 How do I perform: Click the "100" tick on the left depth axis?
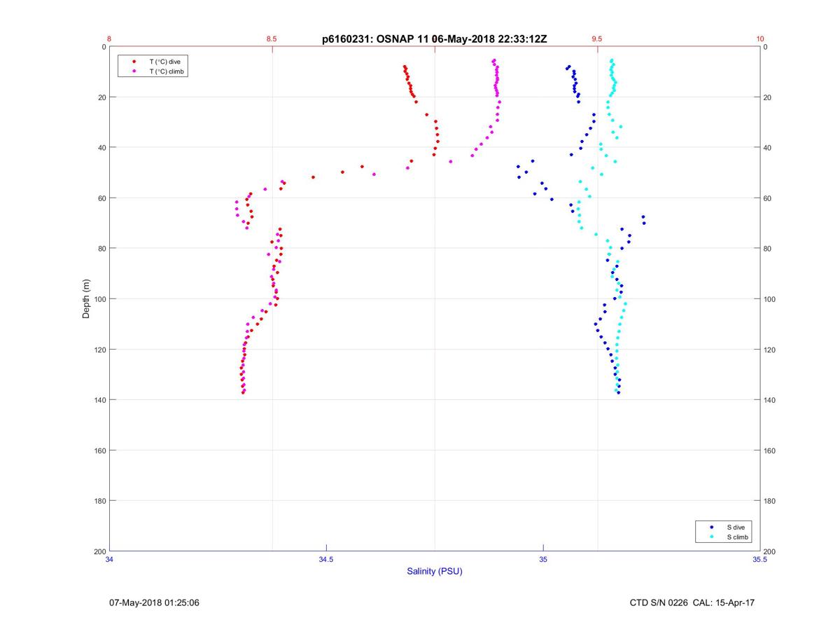[99, 299]
